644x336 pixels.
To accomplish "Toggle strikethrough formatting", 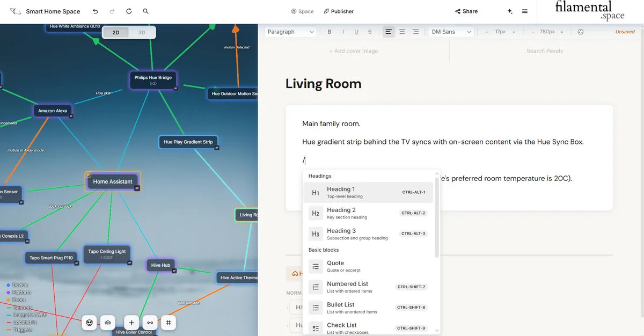I will 370,32.
